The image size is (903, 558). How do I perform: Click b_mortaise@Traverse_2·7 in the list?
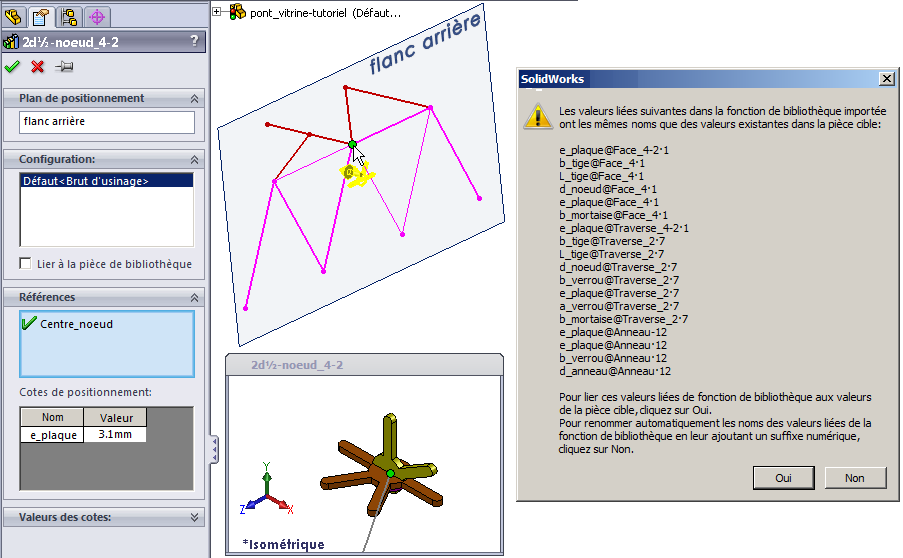(x=623, y=319)
